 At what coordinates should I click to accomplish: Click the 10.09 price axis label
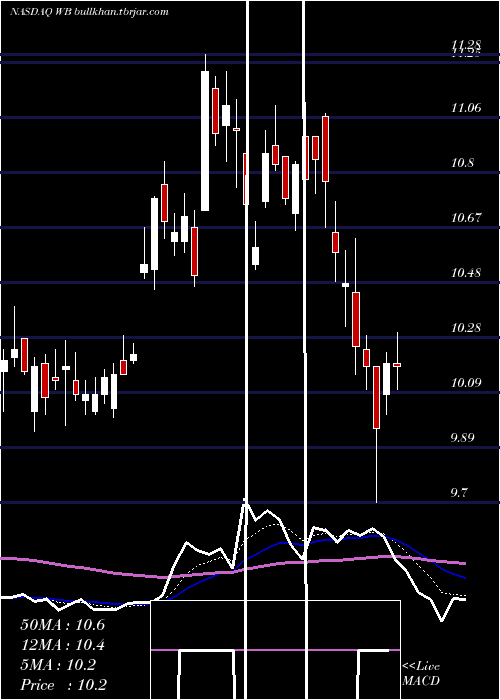tap(466, 383)
